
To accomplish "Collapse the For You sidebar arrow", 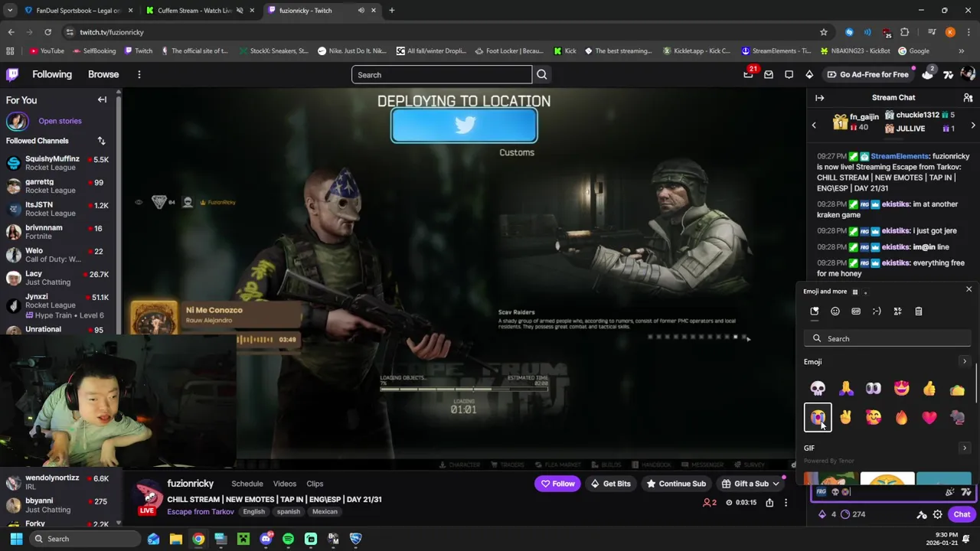I will 102,99.
